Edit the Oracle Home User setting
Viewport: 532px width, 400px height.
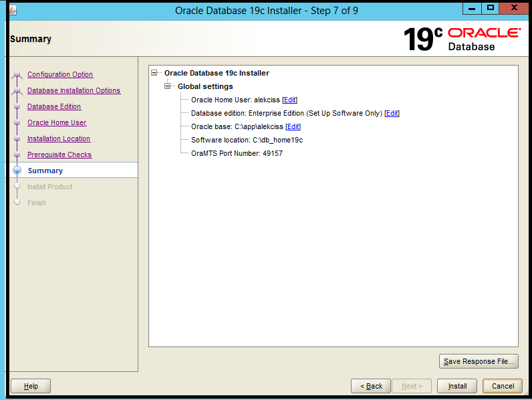pos(290,100)
